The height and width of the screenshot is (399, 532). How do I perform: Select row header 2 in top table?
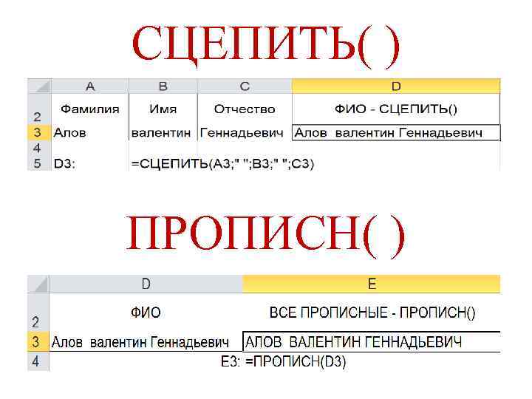coord(39,109)
